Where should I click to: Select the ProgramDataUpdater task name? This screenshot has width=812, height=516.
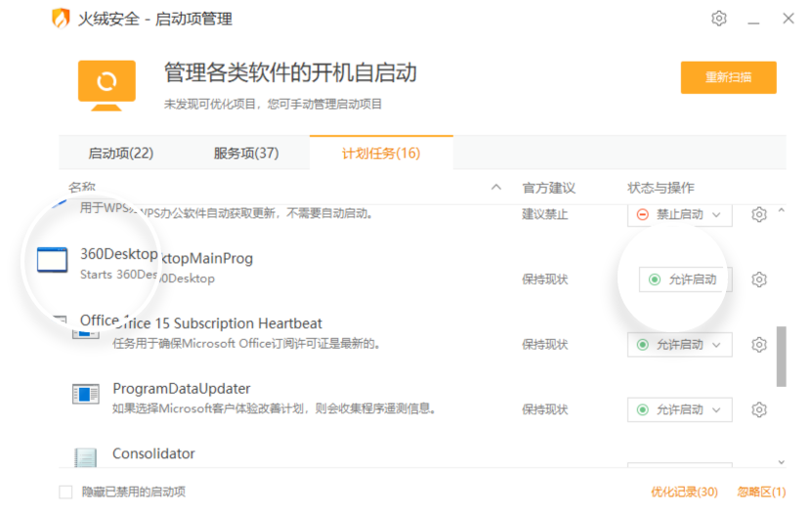click(x=181, y=389)
